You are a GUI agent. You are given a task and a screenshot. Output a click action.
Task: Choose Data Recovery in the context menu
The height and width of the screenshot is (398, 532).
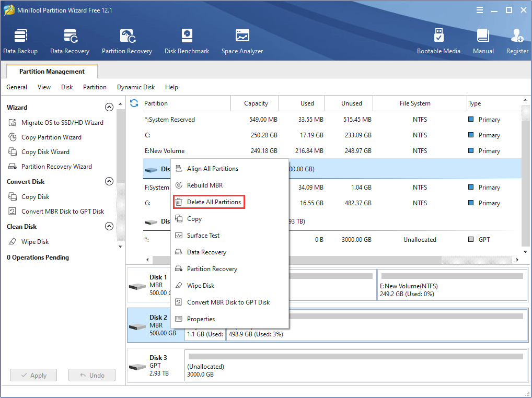(230, 252)
